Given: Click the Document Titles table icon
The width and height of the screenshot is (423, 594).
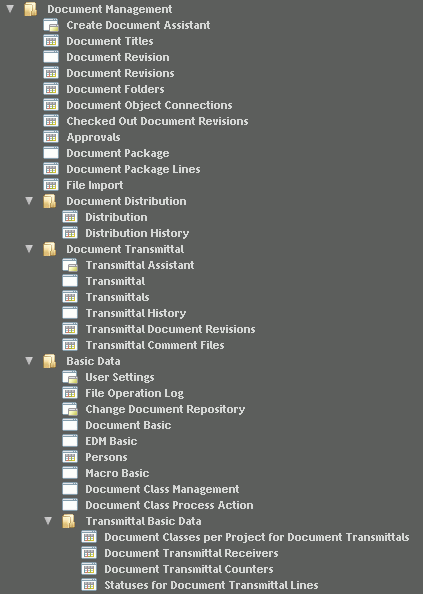Looking at the screenshot, I should [51, 41].
